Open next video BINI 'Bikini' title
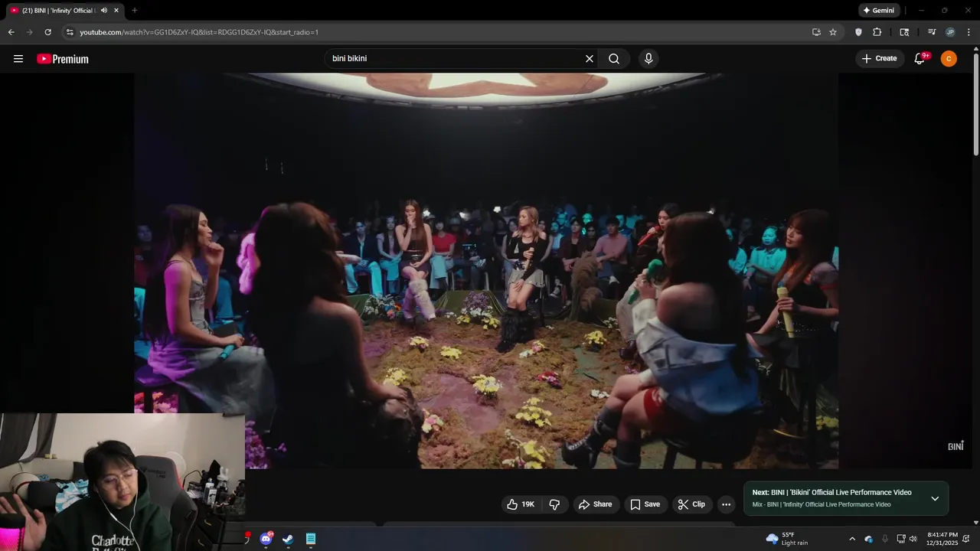 point(832,493)
